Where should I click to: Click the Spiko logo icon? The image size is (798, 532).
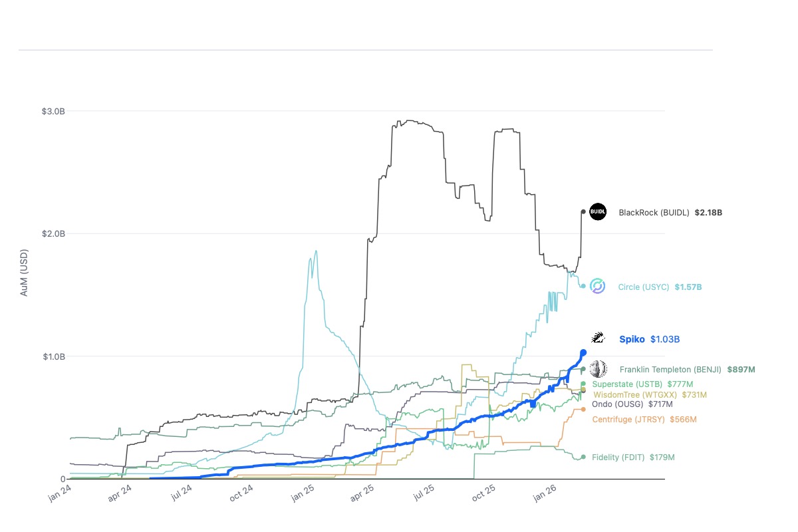pyautogui.click(x=598, y=338)
